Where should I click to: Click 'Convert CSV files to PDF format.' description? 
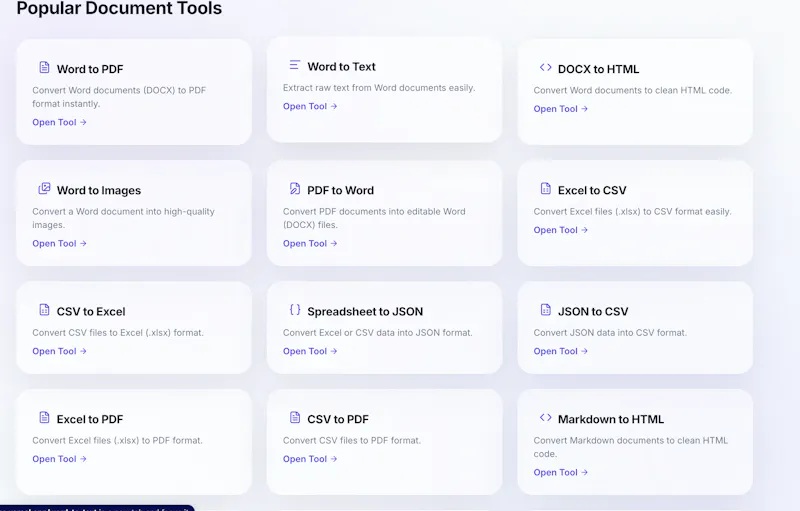(352, 440)
